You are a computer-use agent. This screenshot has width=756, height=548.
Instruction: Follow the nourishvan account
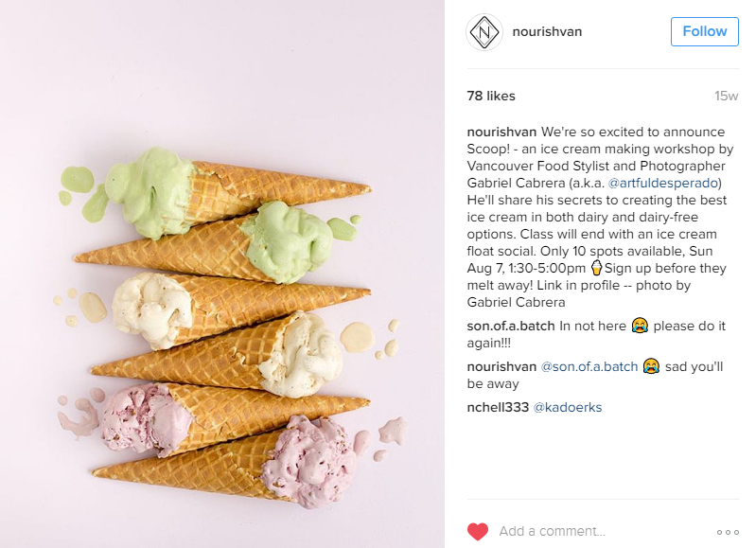coord(704,31)
